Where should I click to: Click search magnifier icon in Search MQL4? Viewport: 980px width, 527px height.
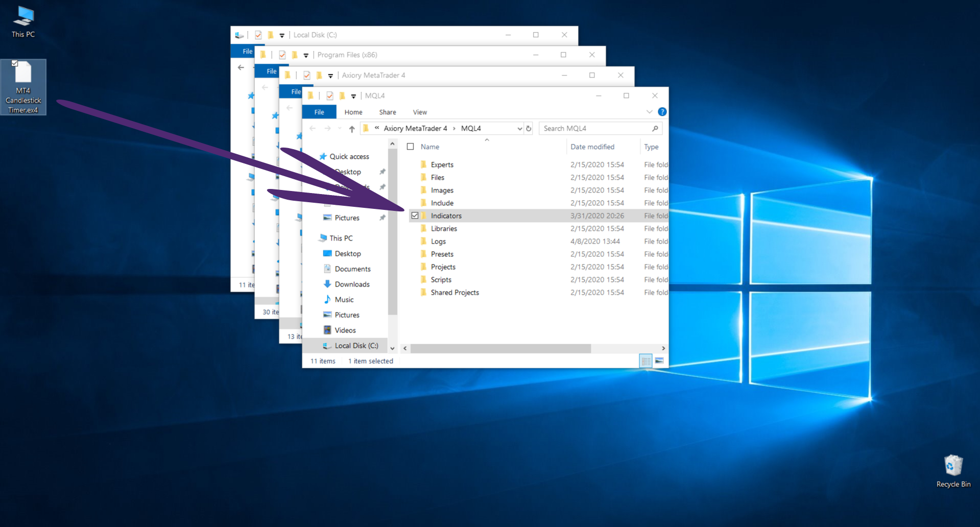[x=655, y=129]
